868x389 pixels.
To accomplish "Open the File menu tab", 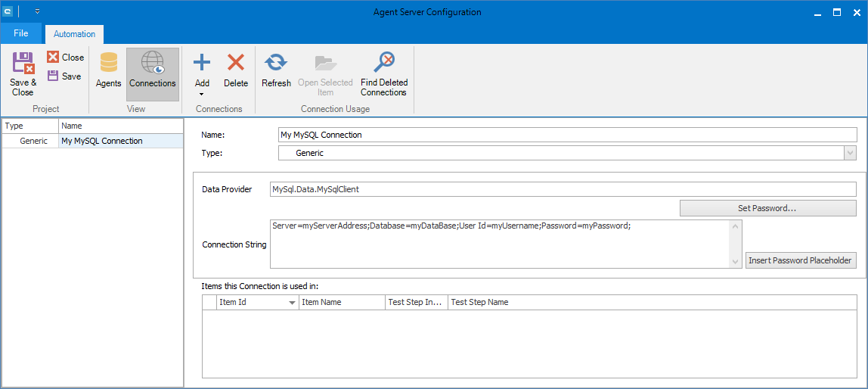I will pyautogui.click(x=20, y=33).
